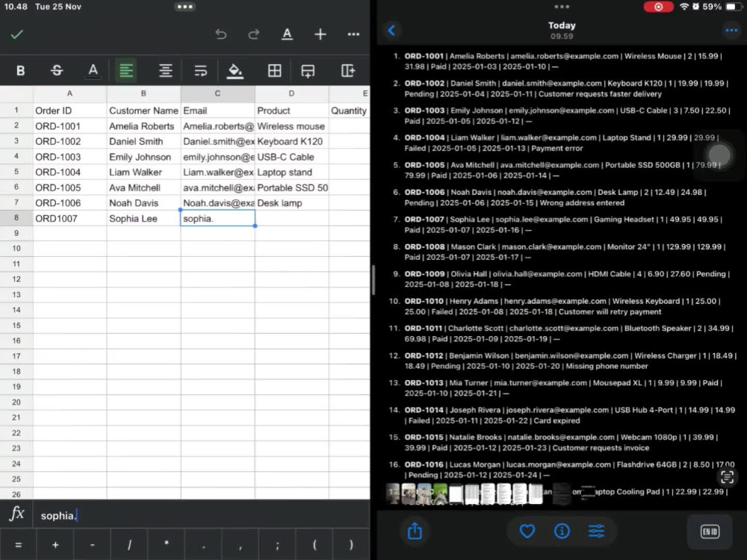
Task: Select cell containing Laptop stand
Action: point(291,172)
